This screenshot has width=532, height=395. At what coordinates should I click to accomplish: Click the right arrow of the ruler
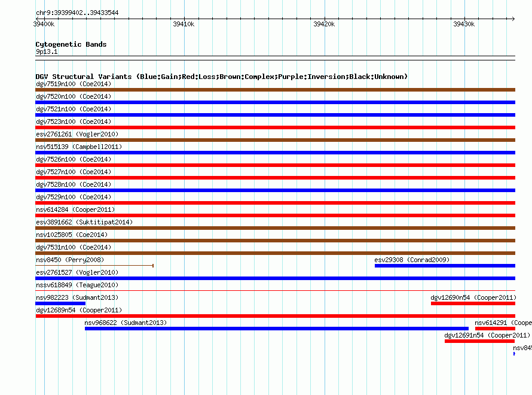click(x=513, y=19)
